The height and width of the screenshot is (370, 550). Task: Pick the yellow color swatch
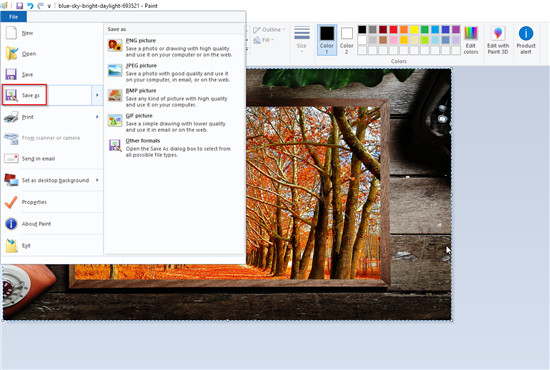tap(414, 29)
